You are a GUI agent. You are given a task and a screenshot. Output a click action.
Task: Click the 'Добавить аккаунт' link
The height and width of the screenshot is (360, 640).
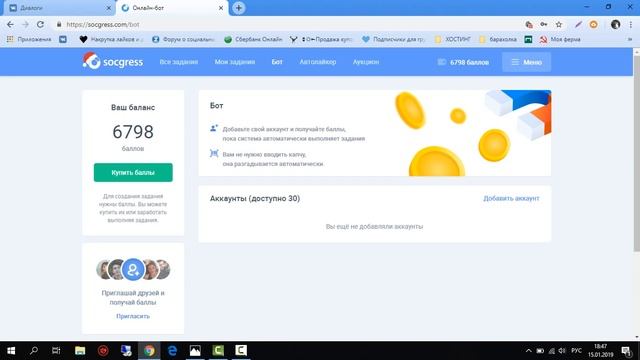(511, 198)
